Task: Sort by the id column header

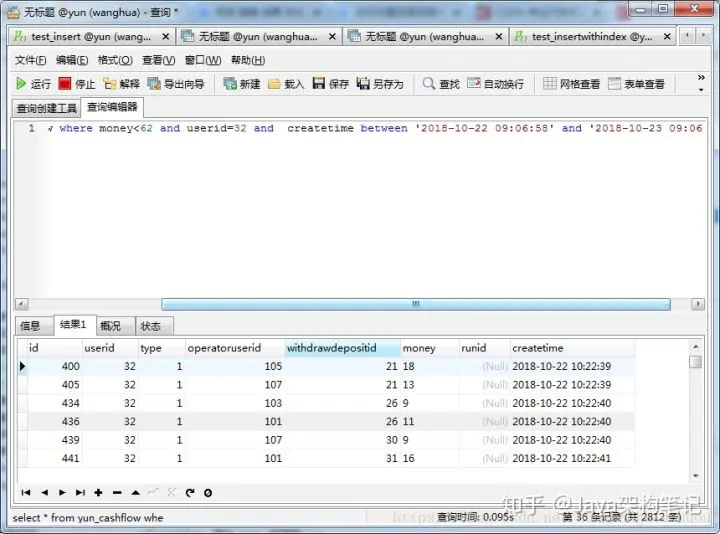Action: point(55,348)
